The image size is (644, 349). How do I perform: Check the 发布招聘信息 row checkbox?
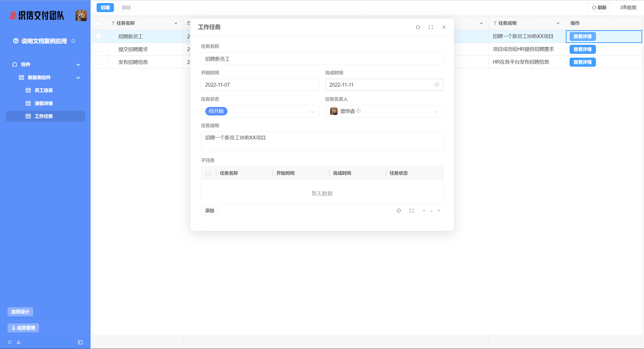(98, 62)
